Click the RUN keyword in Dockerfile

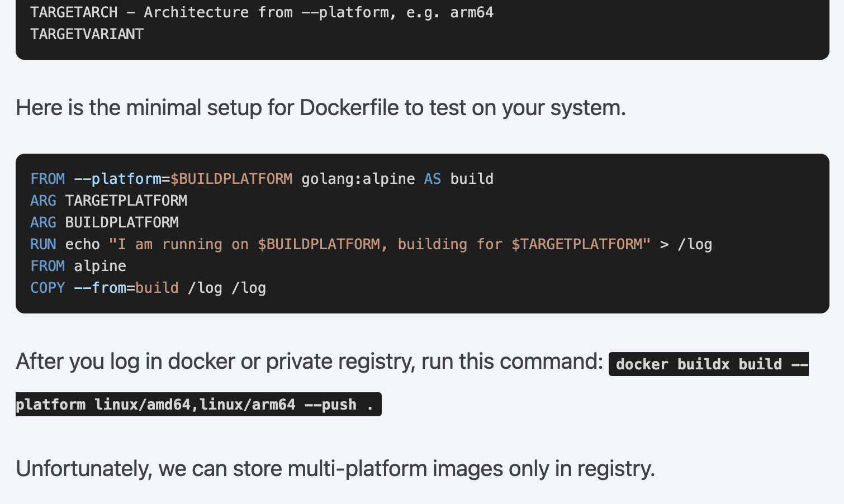pyautogui.click(x=43, y=244)
